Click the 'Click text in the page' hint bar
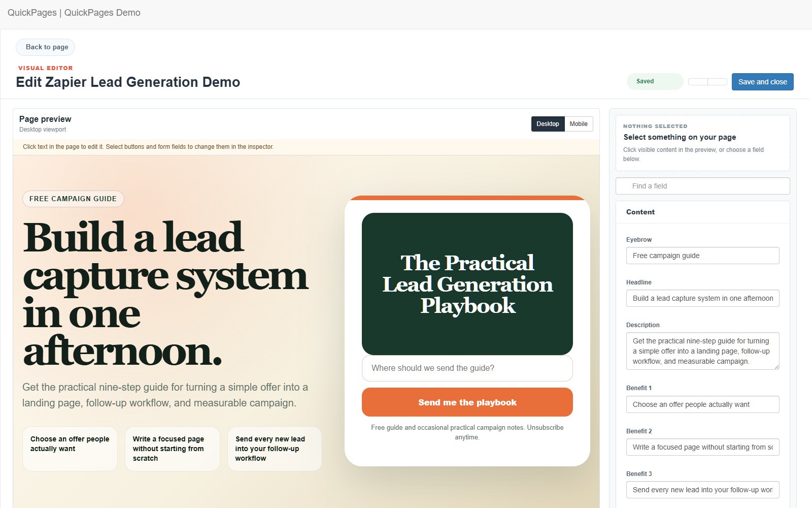Screen dimensions: 812x508 306,147
